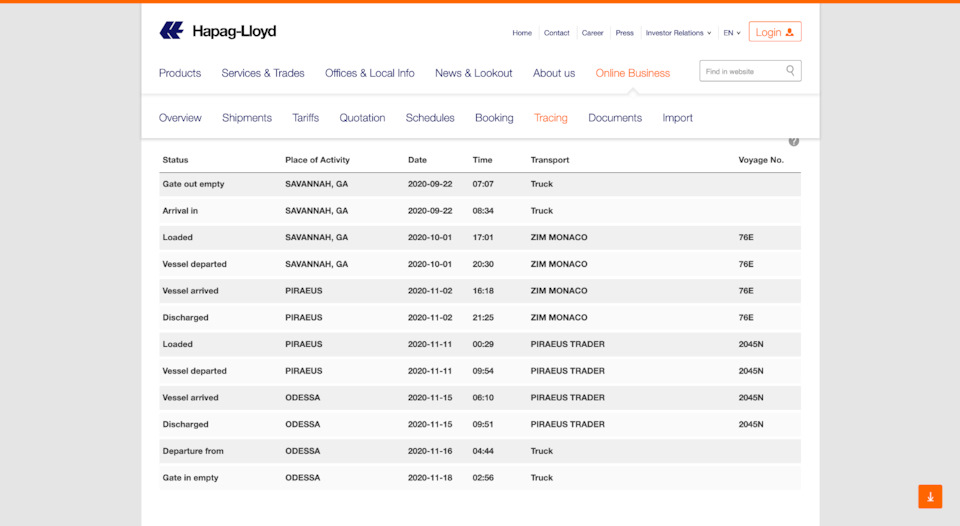
Task: Open Offices & Local Info menu
Action: tap(370, 73)
